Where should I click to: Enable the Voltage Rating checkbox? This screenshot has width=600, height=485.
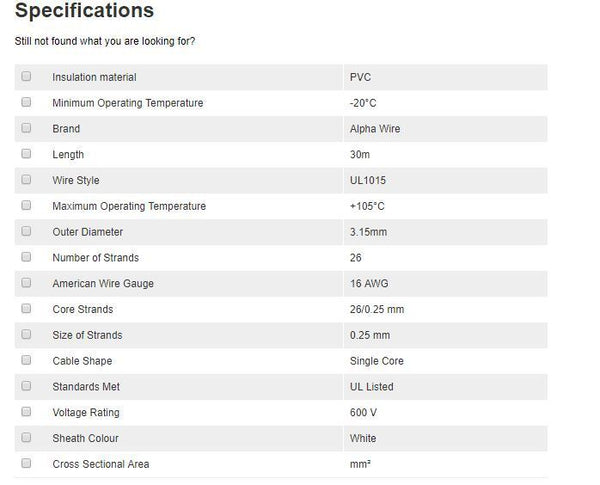point(26,412)
